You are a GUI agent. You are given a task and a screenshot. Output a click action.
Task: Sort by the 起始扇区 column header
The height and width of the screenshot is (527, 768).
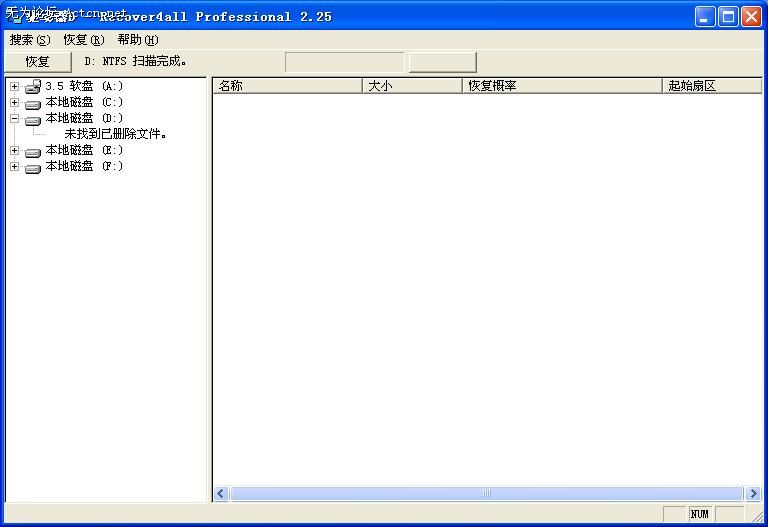(712, 86)
